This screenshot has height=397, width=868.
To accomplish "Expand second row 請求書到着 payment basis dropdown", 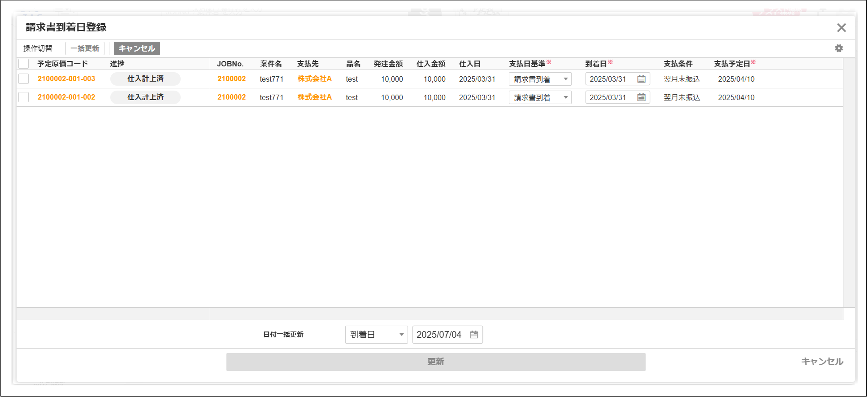I will click(540, 97).
